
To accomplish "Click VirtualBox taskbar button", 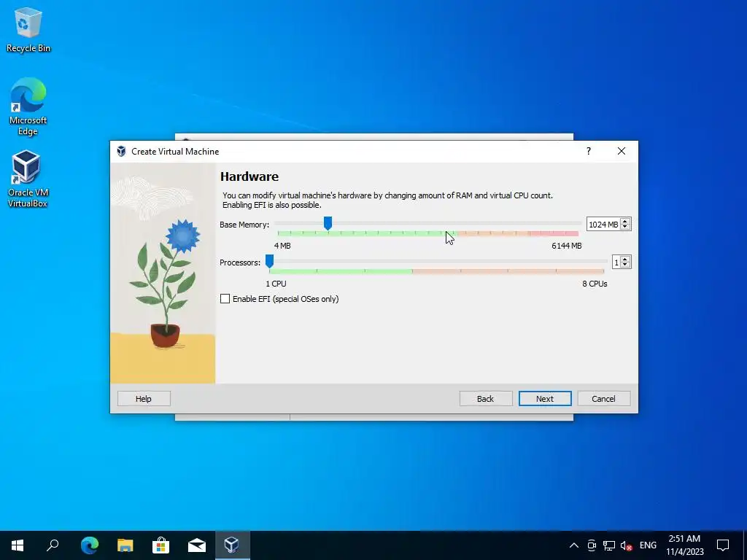I will point(233,545).
